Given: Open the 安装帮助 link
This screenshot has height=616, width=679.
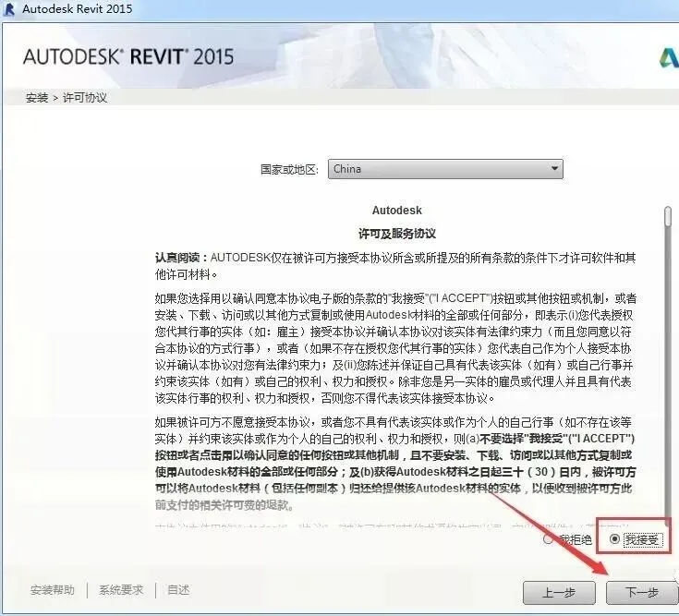Looking at the screenshot, I should (x=52, y=589).
